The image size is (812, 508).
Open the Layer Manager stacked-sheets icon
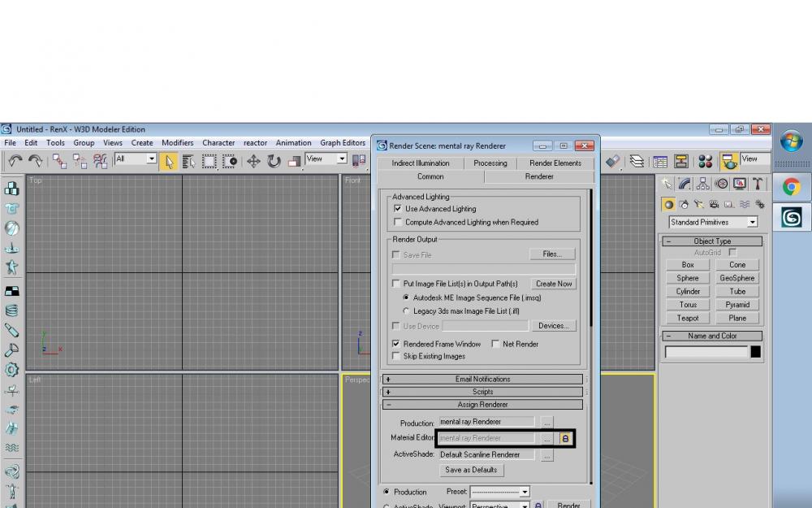coord(637,161)
